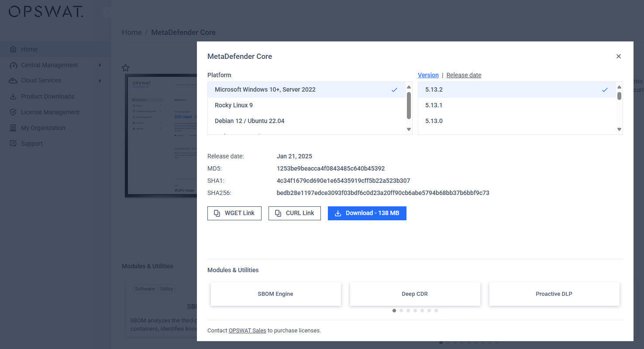Copy the WGET Link
The height and width of the screenshot is (349, 644).
pyautogui.click(x=234, y=213)
